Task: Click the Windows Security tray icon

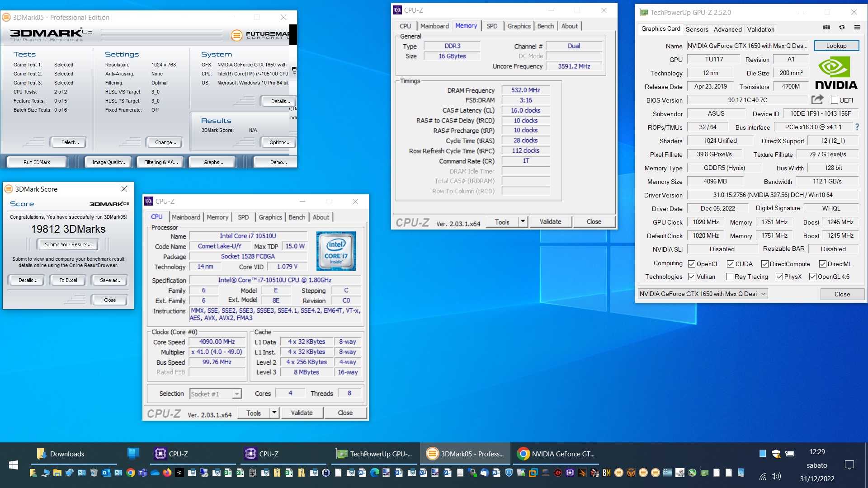Action: (x=776, y=453)
